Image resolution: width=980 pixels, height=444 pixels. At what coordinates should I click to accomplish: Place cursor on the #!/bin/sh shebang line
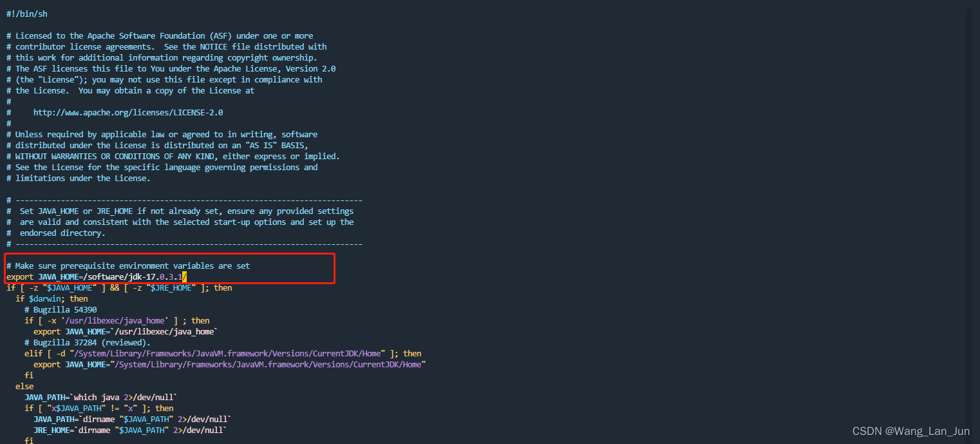click(26, 13)
